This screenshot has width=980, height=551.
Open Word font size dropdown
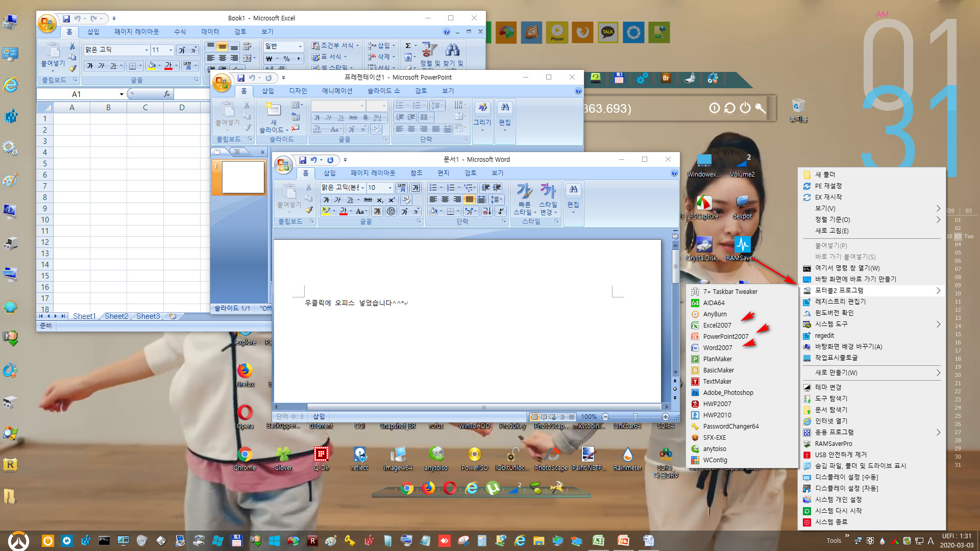point(390,188)
